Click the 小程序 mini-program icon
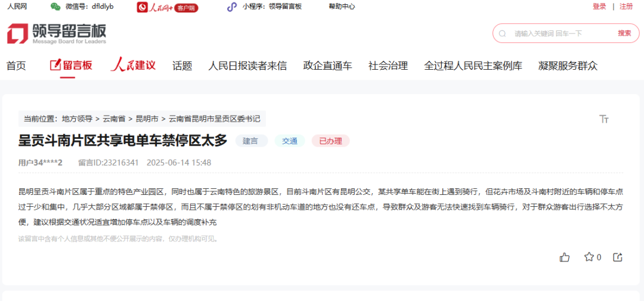The image size is (644, 301). [x=232, y=7]
